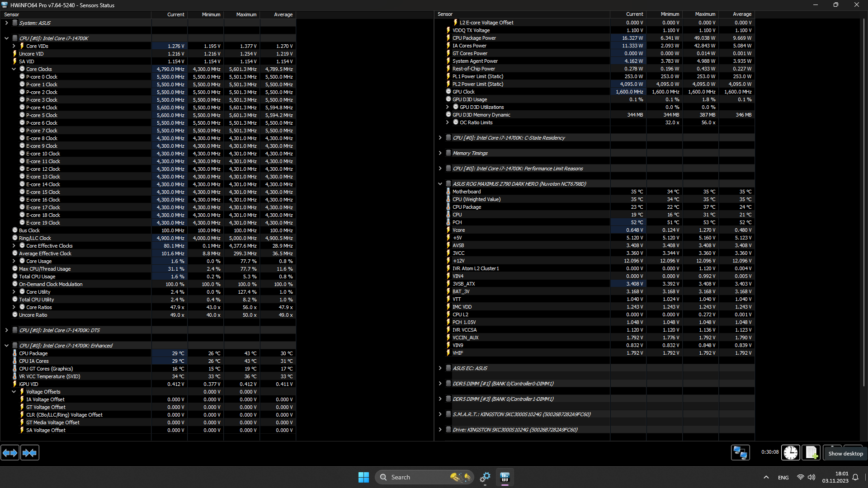Image resolution: width=868 pixels, height=488 pixels.
Task: Click the start logging sheet icon
Action: [x=811, y=453]
